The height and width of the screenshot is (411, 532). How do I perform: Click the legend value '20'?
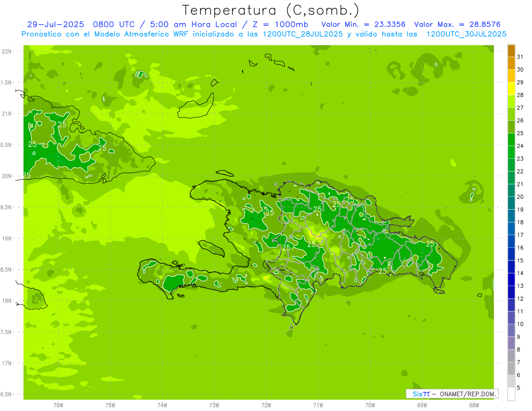point(520,197)
